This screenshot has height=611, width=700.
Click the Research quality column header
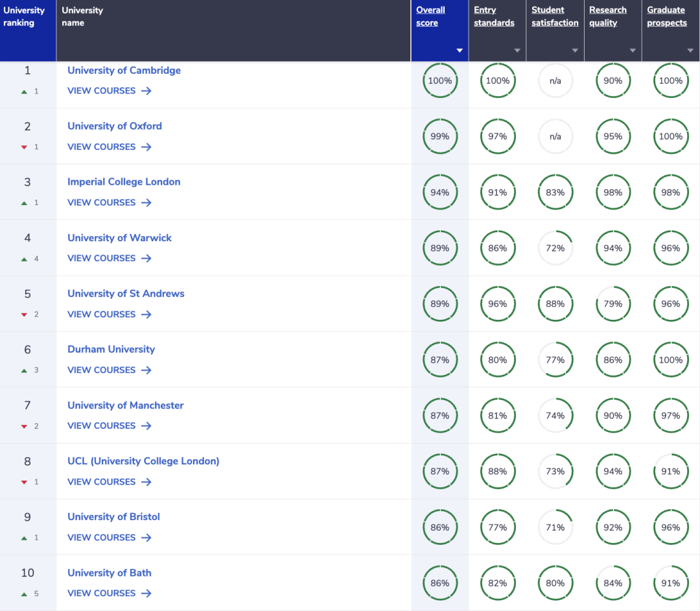pos(608,16)
